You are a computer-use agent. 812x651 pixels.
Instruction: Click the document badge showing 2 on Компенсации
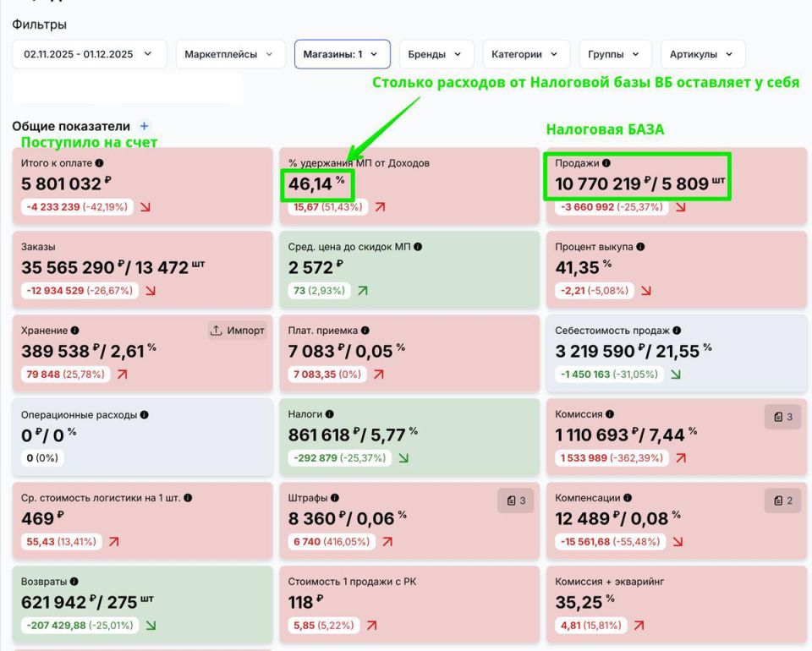[782, 500]
